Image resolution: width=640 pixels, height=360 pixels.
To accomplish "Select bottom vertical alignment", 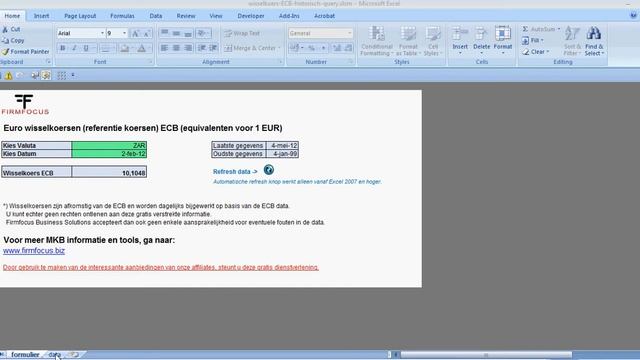I will click(188, 33).
